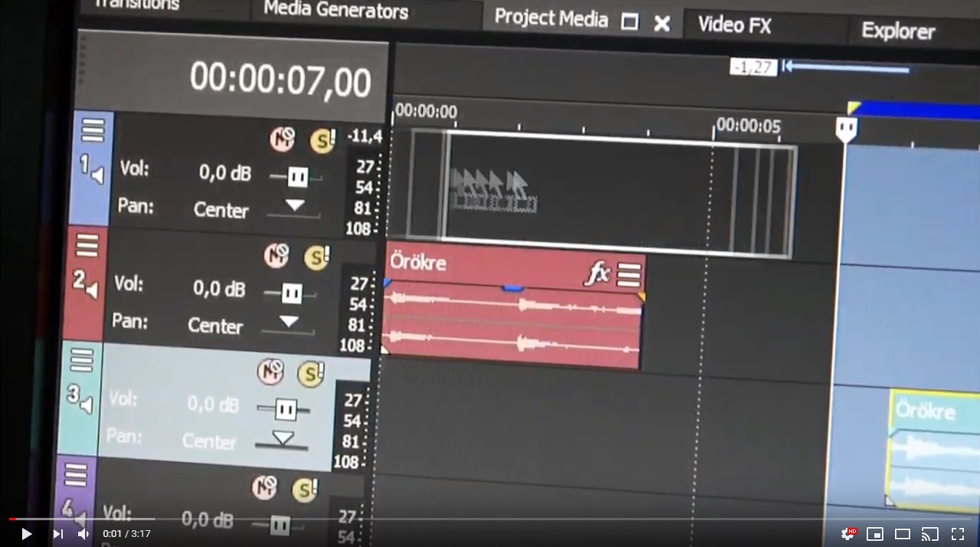Click track 1 pan Center value
The image size is (980, 547).
221,210
